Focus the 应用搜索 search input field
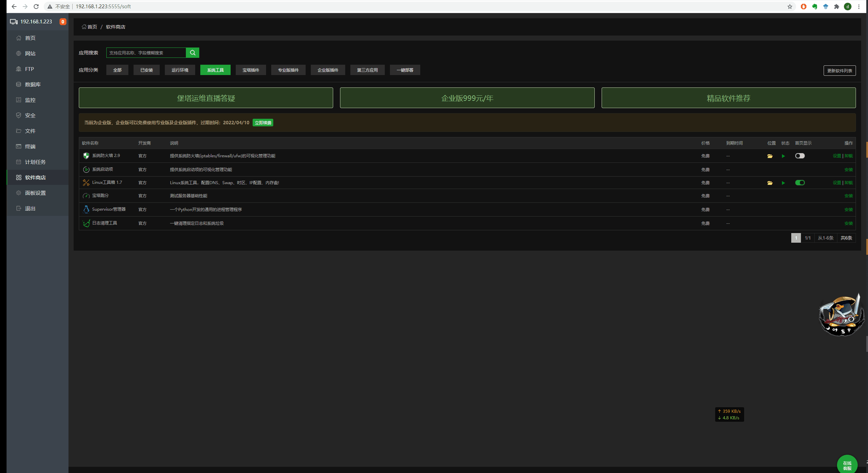This screenshot has width=868, height=473. [146, 53]
